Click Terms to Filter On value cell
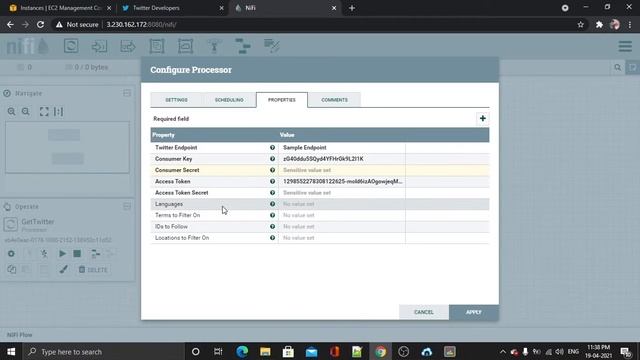Image resolution: width=640 pixels, height=360 pixels. 342,215
